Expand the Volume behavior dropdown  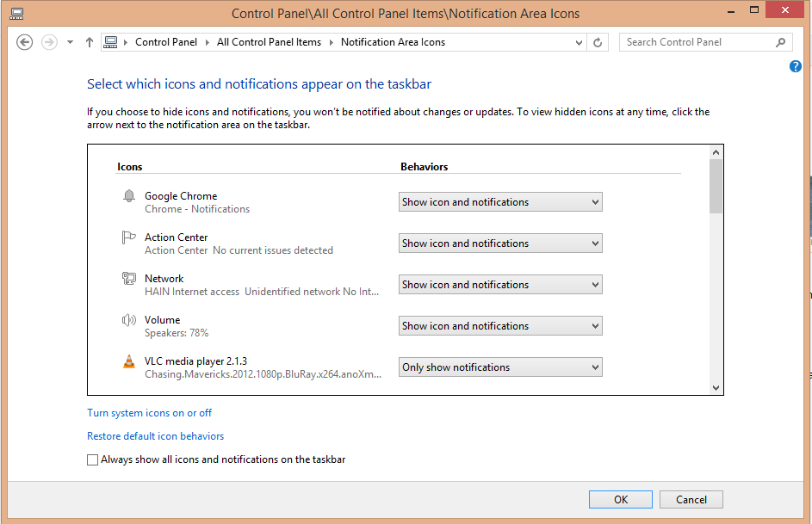coord(500,326)
